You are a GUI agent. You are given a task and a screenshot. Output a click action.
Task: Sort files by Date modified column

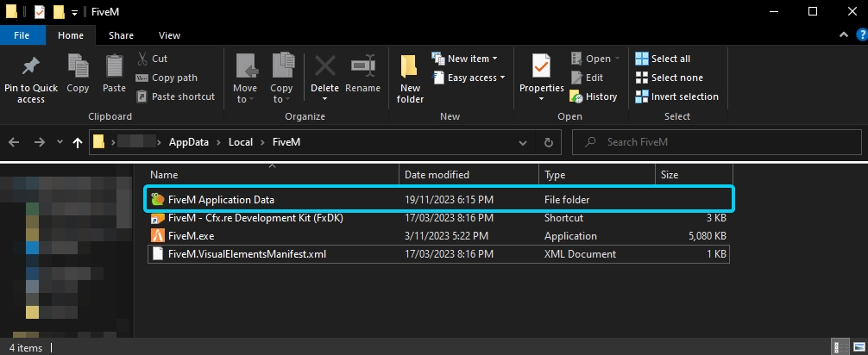click(x=437, y=175)
